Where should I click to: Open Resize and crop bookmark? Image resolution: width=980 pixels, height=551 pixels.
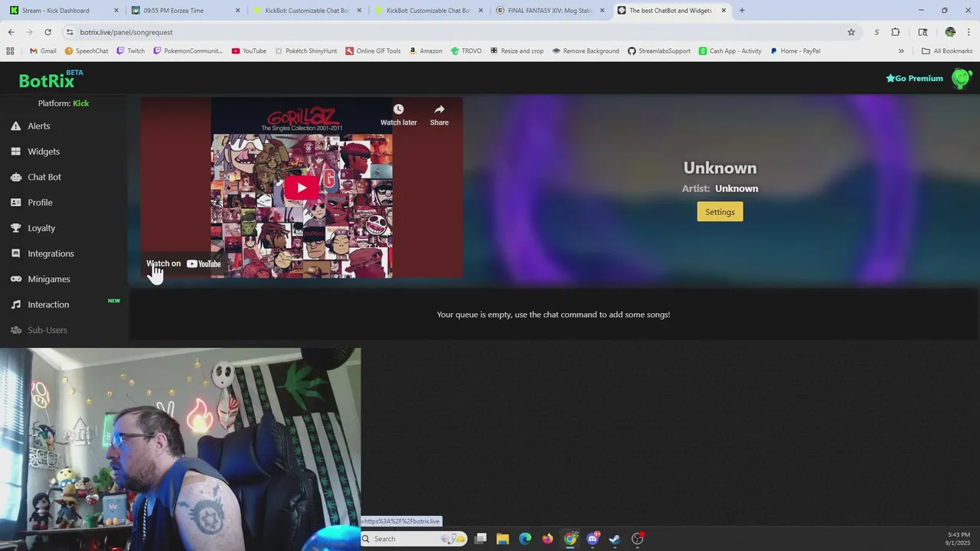(517, 51)
